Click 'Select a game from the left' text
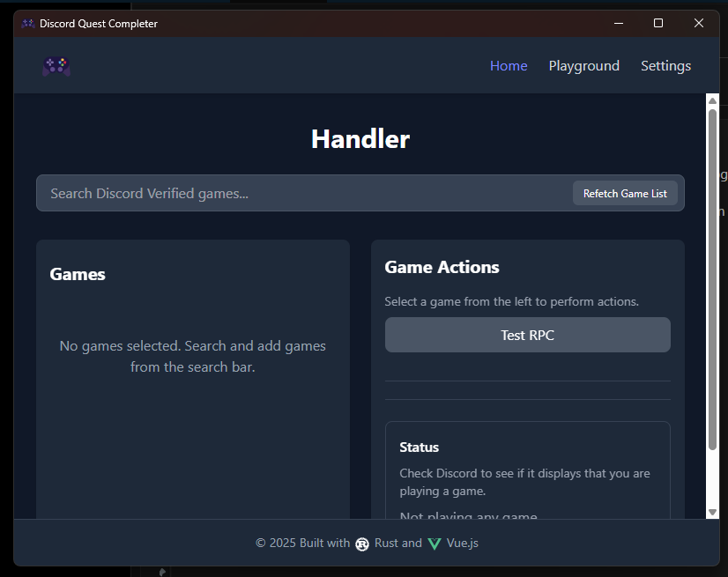Screen dimensions: 728x577 click(x=511, y=302)
